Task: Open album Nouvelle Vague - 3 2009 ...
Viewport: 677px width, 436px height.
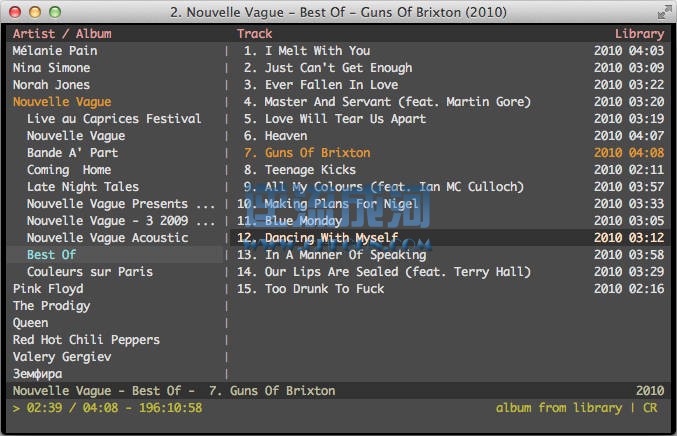Action: 121,221
